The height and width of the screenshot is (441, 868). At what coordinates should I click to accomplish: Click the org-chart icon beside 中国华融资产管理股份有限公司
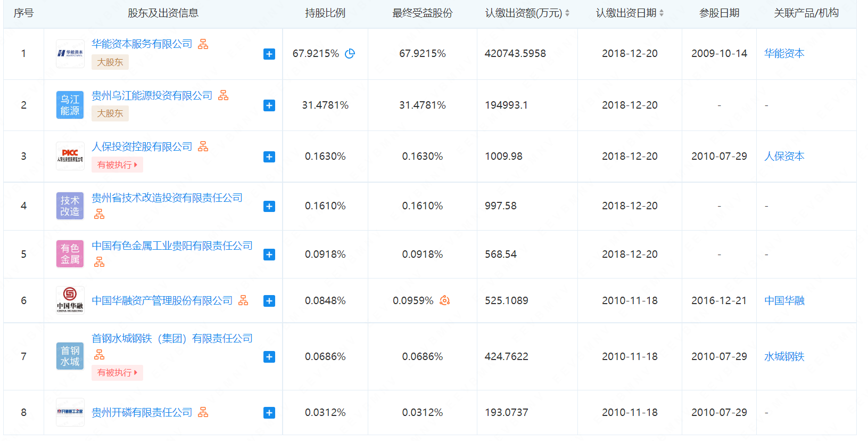[x=243, y=300]
